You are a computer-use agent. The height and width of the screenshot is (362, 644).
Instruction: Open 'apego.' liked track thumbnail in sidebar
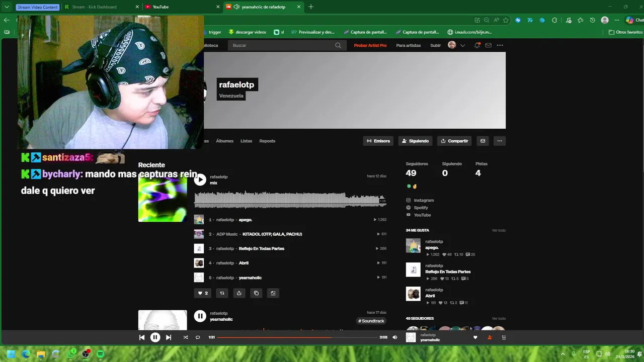click(413, 245)
